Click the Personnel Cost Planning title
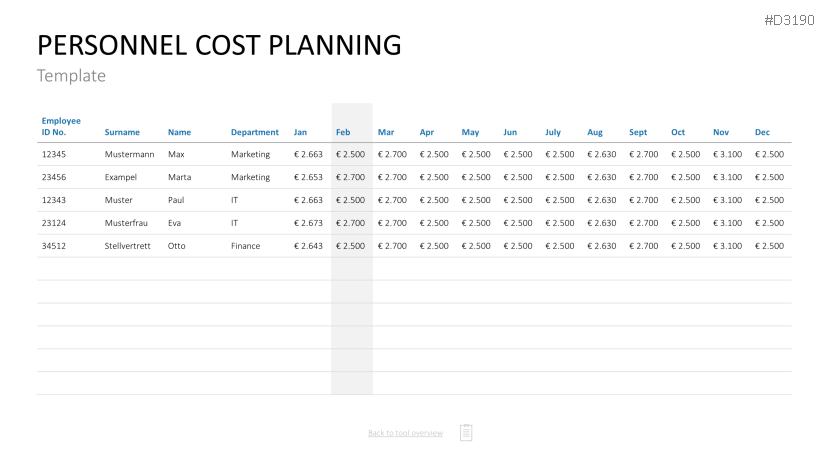The height and width of the screenshot is (466, 829). tap(219, 45)
